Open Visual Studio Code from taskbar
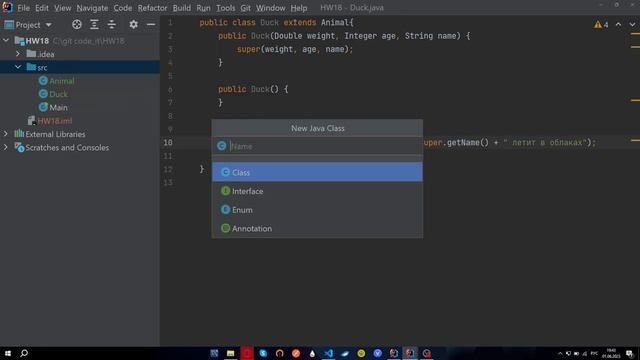 click(x=329, y=353)
